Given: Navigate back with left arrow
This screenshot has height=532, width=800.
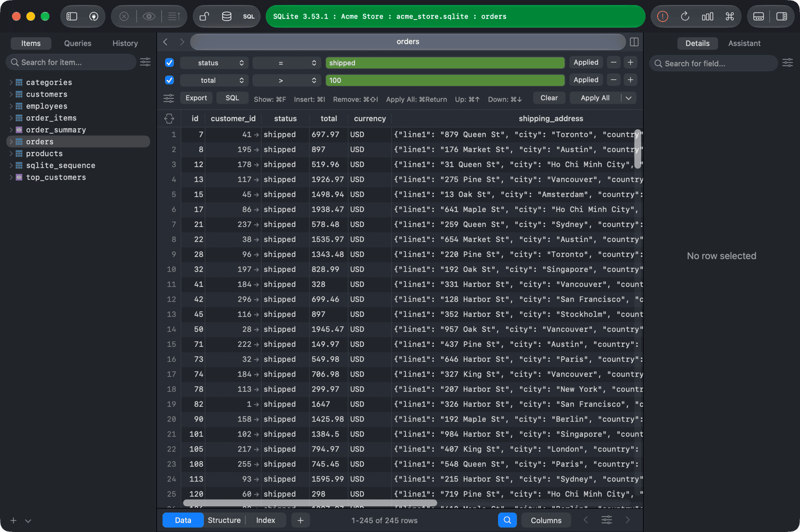Looking at the screenshot, I should coord(165,42).
